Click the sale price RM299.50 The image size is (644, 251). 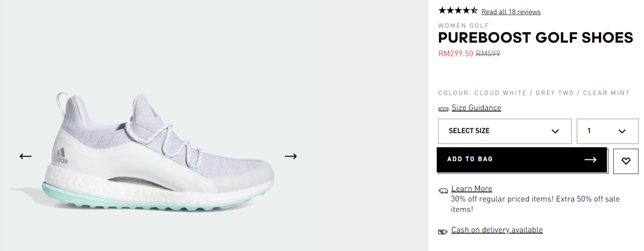(x=455, y=54)
